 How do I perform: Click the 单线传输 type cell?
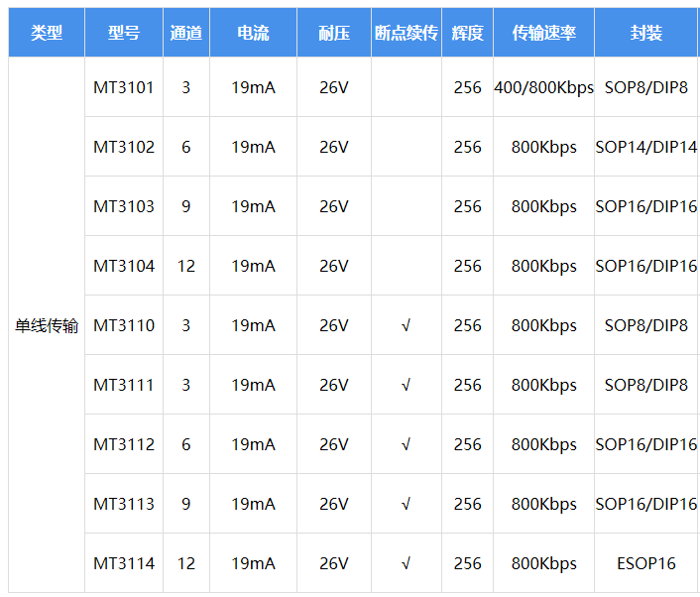[x=47, y=325]
